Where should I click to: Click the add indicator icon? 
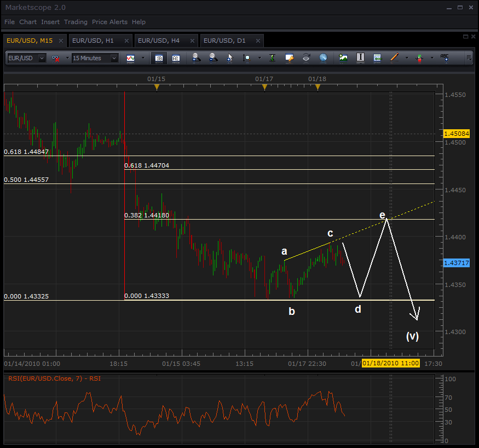click(419, 58)
